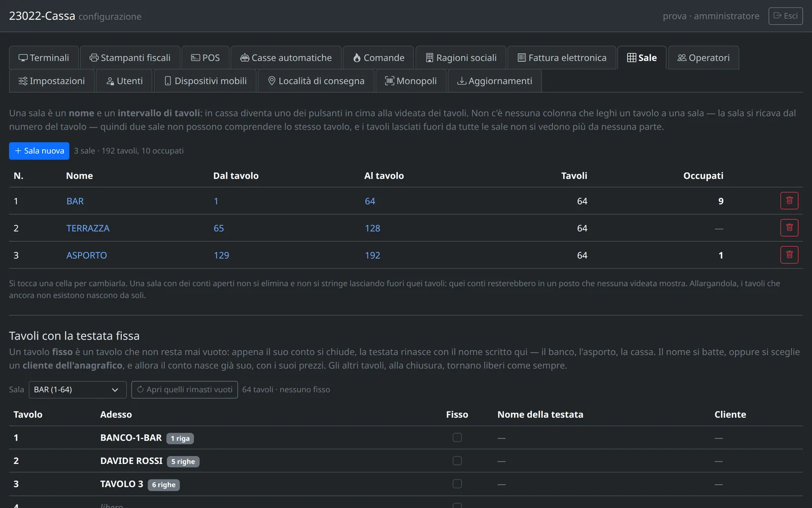Click Apri quelli rimasti vuoti button
Image resolution: width=812 pixels, height=508 pixels.
point(185,390)
